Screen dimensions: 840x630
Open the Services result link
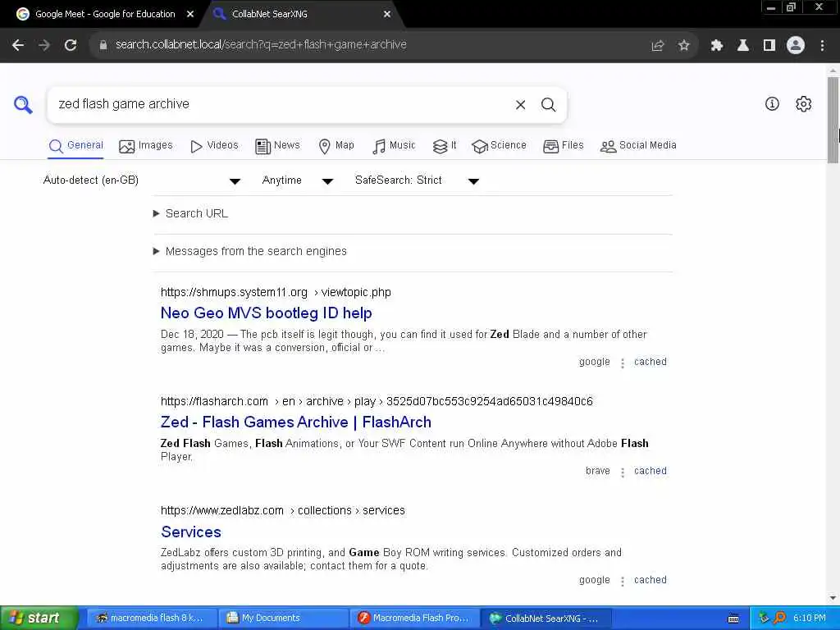[191, 532]
